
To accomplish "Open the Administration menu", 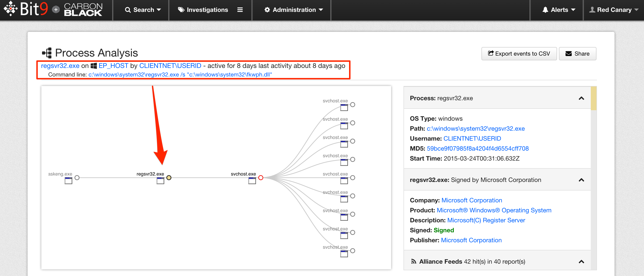I will point(294,10).
